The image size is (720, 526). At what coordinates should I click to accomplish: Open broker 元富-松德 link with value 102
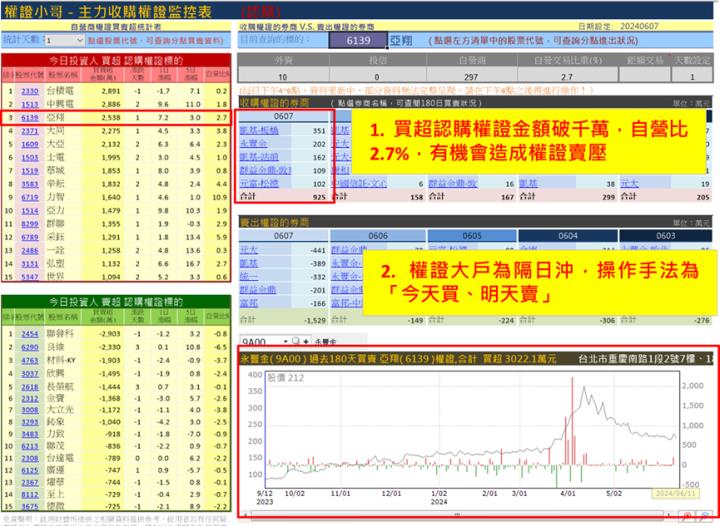pyautogui.click(x=259, y=184)
